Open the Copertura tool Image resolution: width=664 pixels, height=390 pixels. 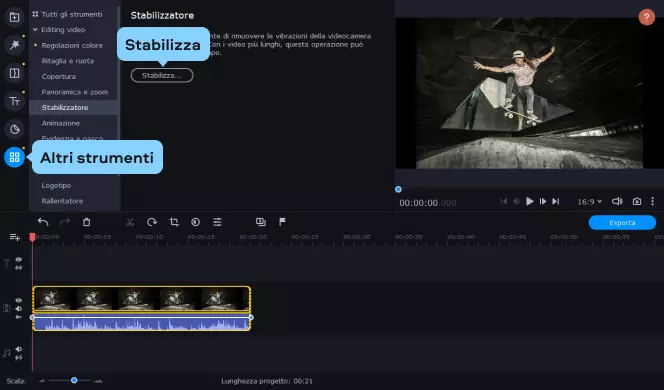pos(59,77)
